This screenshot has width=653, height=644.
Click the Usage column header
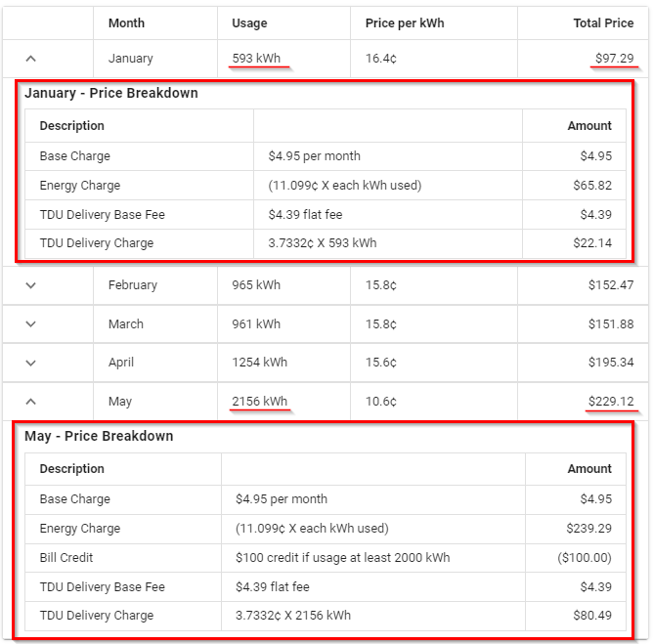click(249, 23)
